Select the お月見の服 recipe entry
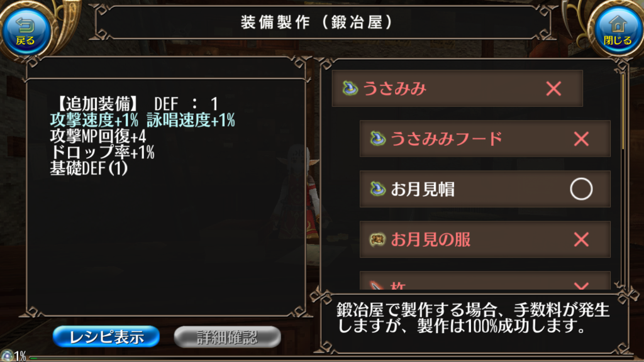The image size is (644, 362). pyautogui.click(x=485, y=239)
